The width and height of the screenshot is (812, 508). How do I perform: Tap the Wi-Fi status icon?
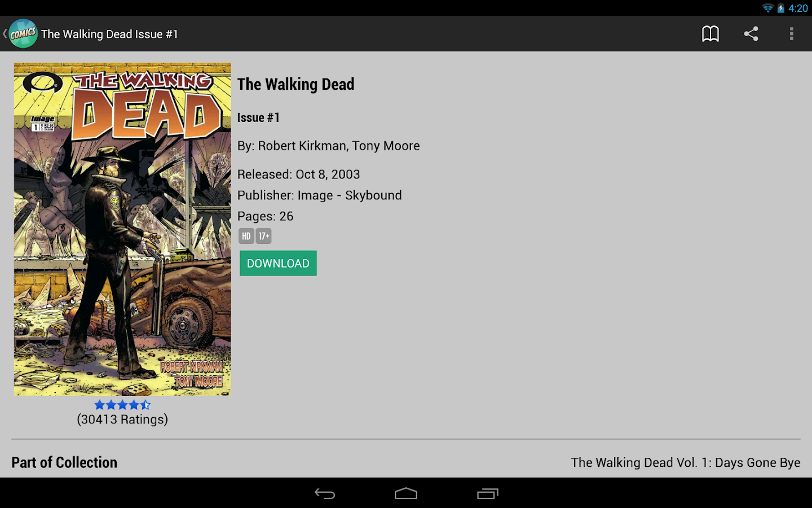[x=767, y=8]
